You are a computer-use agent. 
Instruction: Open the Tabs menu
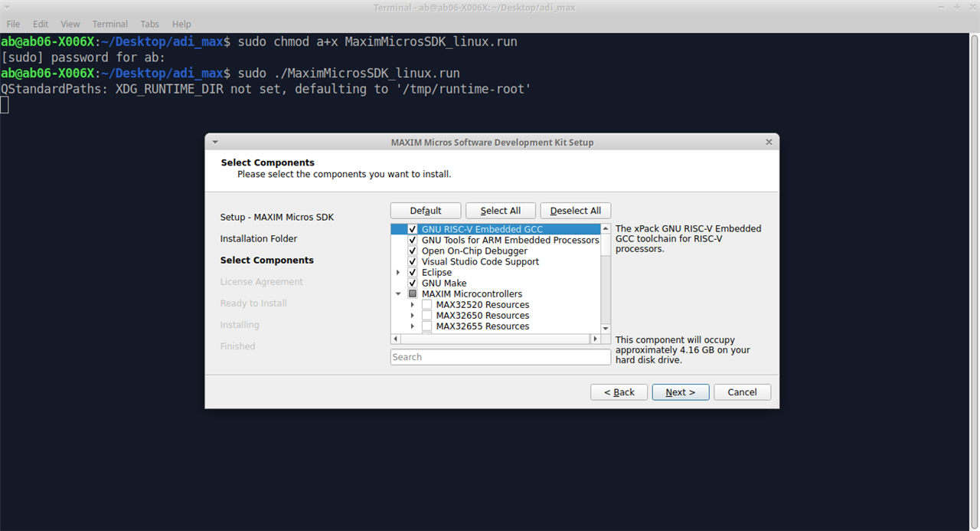coord(149,24)
